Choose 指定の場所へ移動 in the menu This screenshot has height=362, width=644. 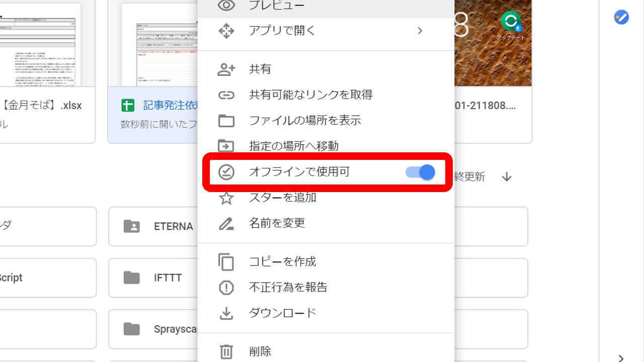click(x=294, y=146)
